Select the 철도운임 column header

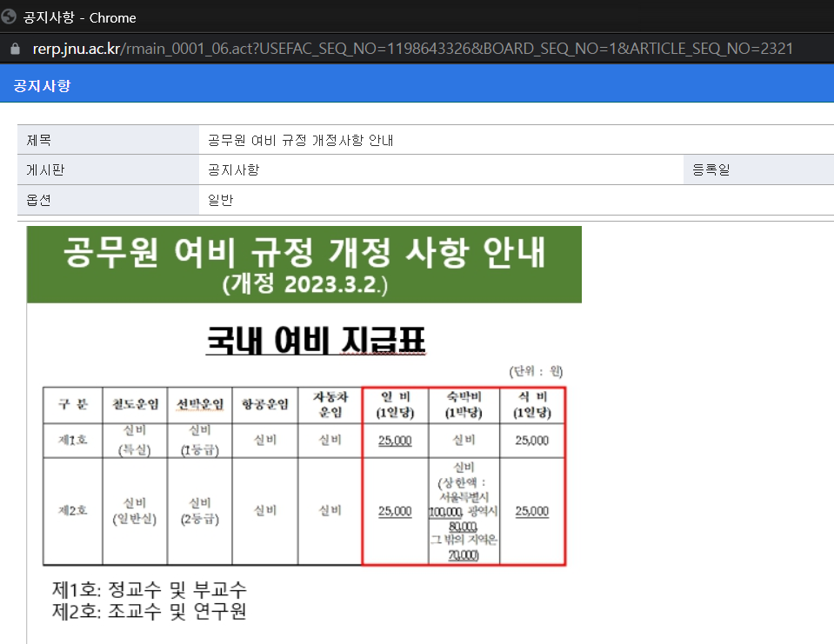[135, 404]
